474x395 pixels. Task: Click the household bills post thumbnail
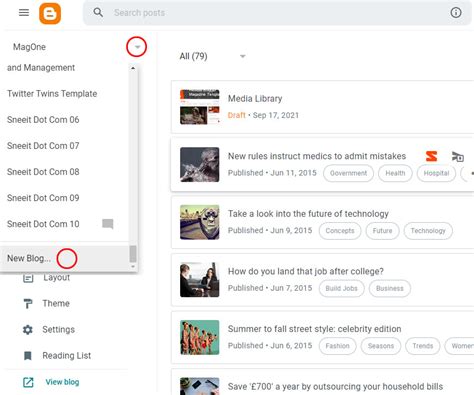point(200,386)
